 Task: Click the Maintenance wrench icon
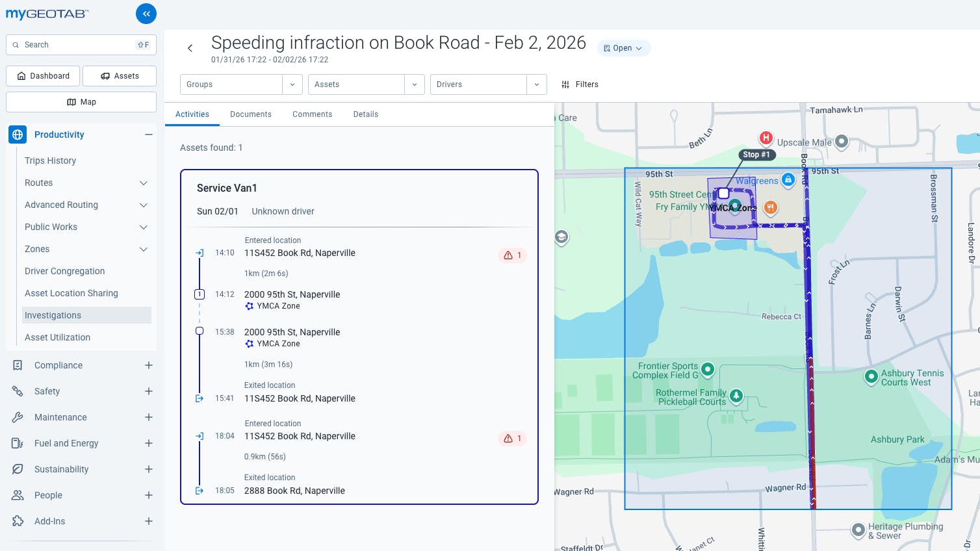point(18,417)
